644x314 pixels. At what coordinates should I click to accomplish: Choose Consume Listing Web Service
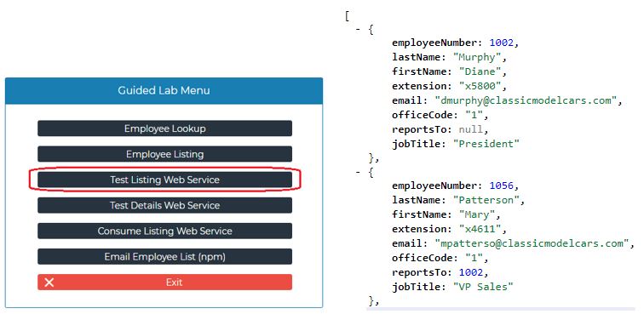point(164,231)
